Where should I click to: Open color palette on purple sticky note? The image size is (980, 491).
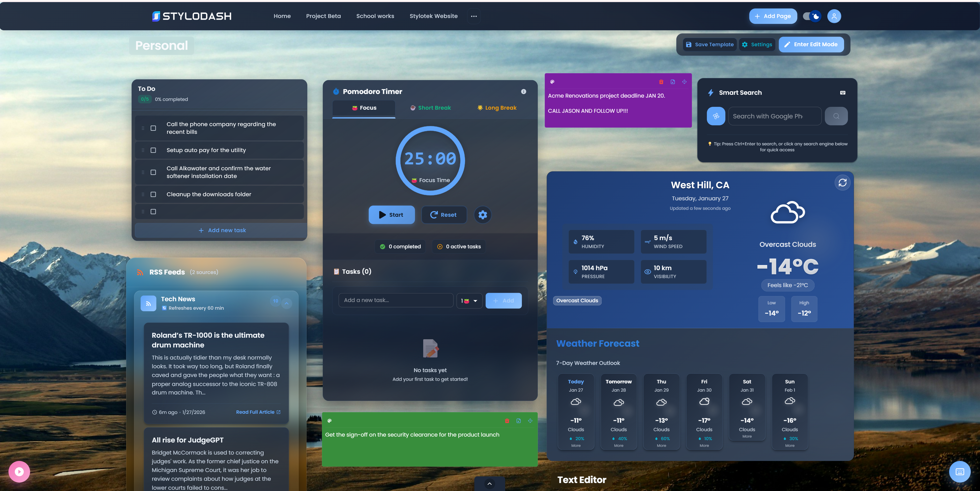552,82
